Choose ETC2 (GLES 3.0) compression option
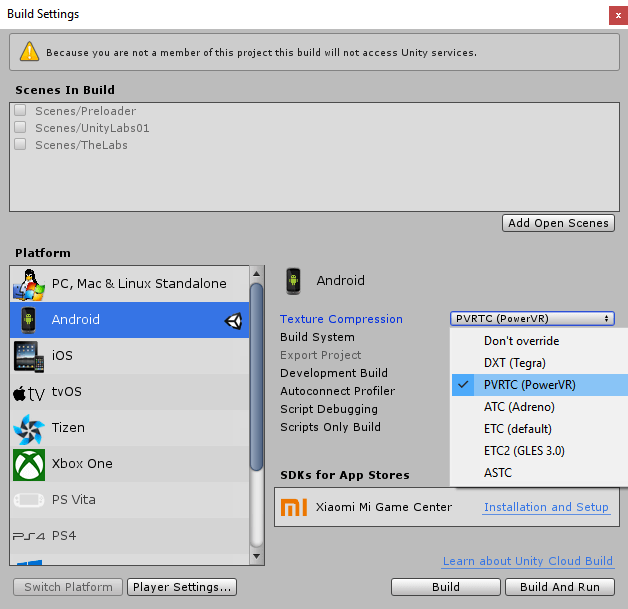The height and width of the screenshot is (609, 628). click(539, 451)
